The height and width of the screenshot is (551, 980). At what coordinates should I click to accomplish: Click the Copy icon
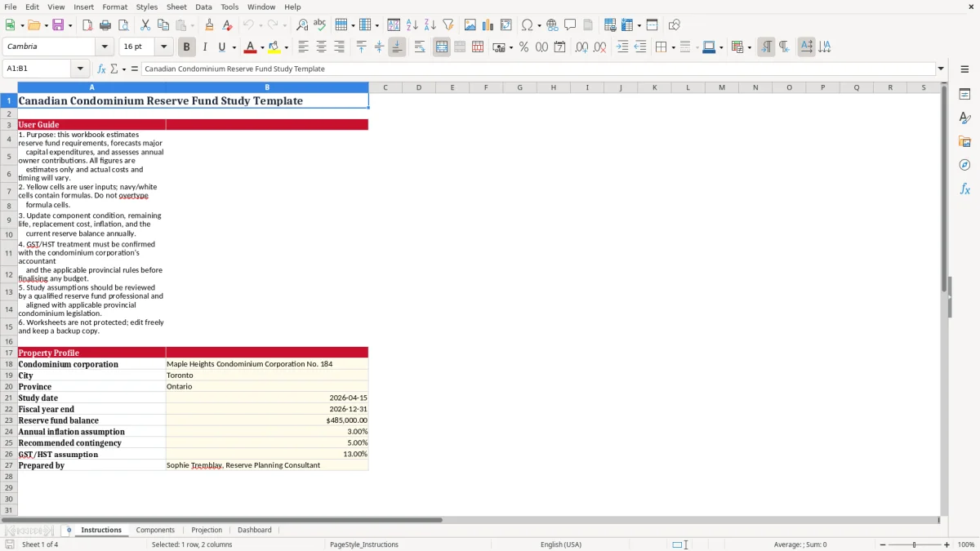[x=163, y=25]
